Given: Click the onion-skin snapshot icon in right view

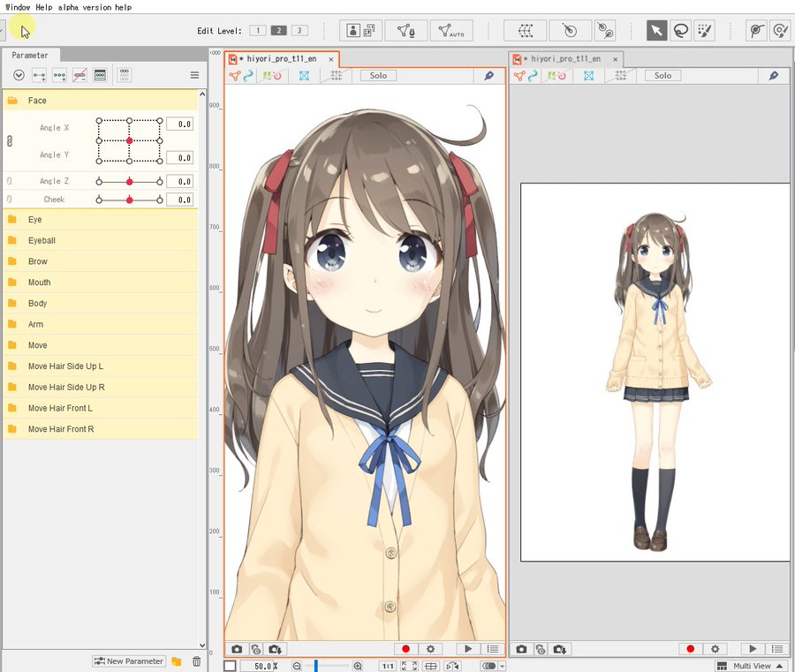Looking at the screenshot, I should pos(541,649).
